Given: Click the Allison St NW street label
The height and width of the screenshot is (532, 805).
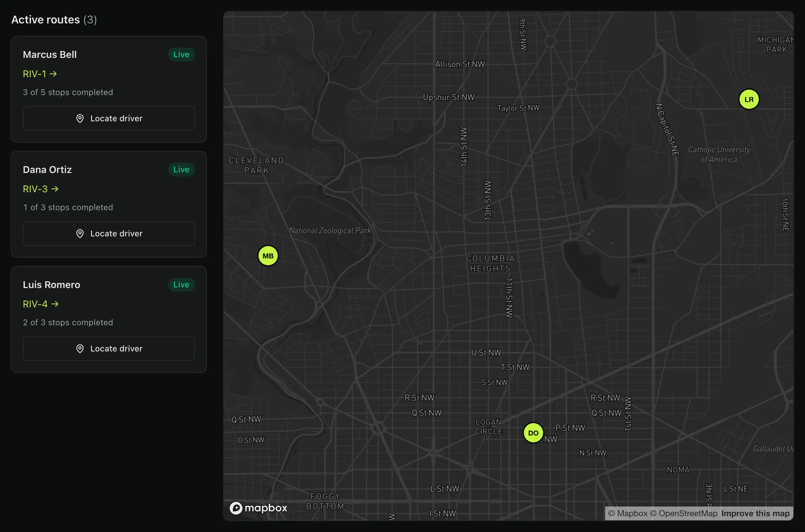Looking at the screenshot, I should pyautogui.click(x=460, y=64).
